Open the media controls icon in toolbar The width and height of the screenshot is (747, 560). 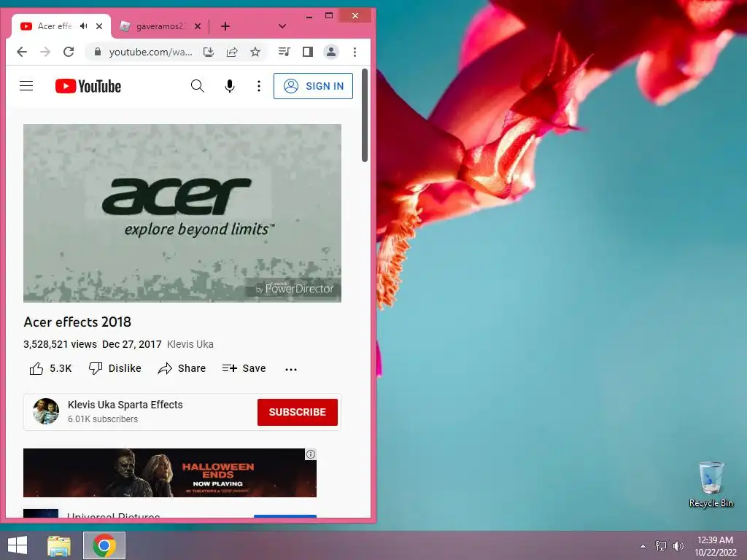pyautogui.click(x=285, y=52)
